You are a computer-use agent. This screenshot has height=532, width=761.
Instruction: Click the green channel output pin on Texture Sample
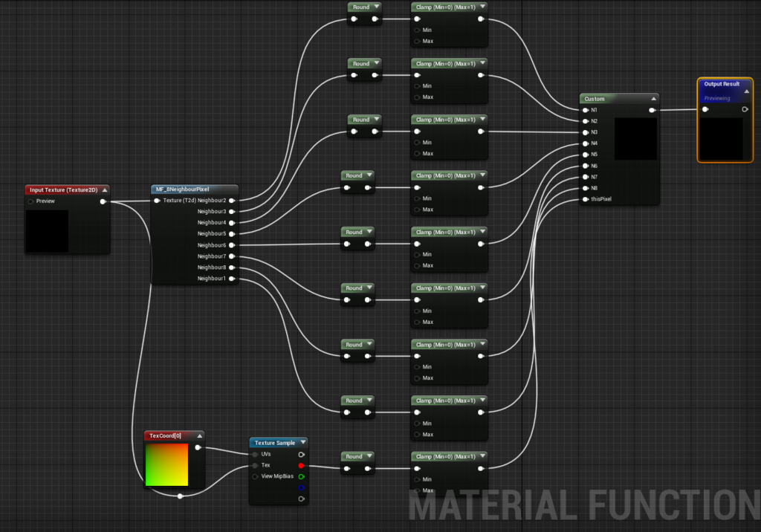tap(302, 477)
